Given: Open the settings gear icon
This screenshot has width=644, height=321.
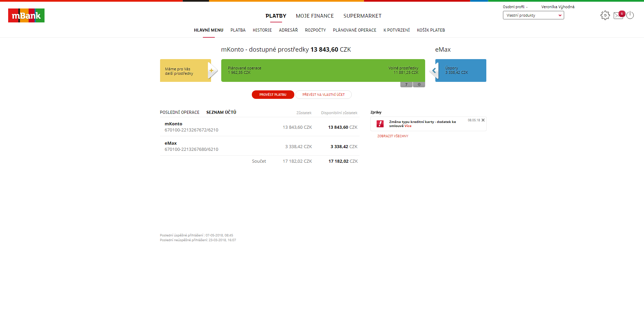Looking at the screenshot, I should pos(605,15).
